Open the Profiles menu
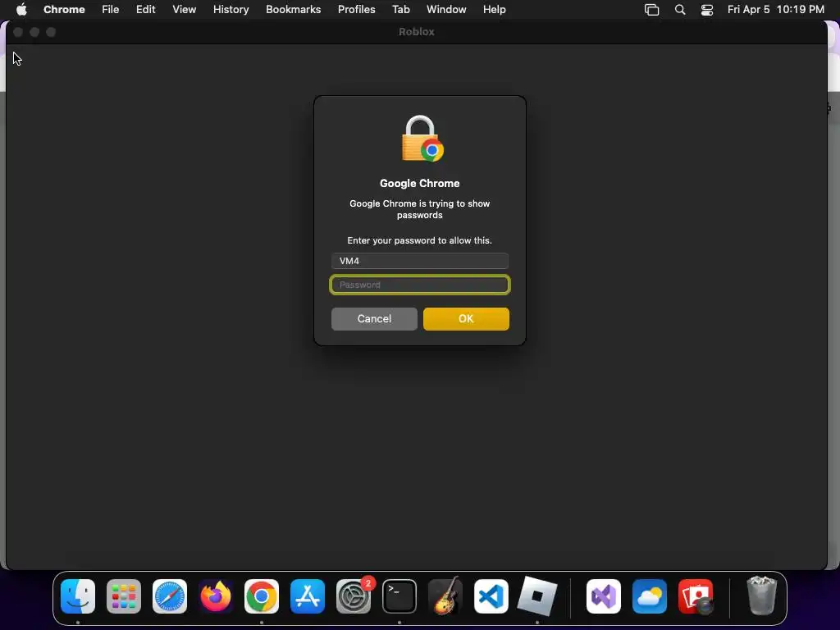Viewport: 840px width, 630px height. tap(356, 10)
